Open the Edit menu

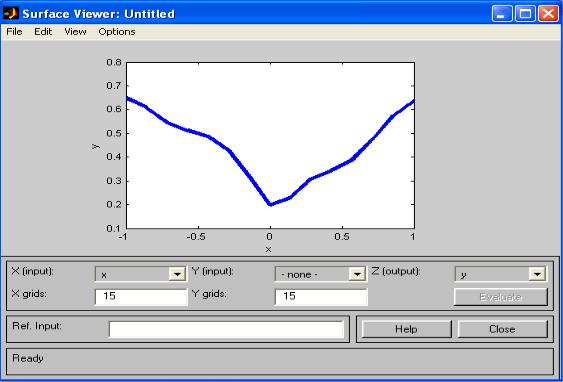point(43,32)
